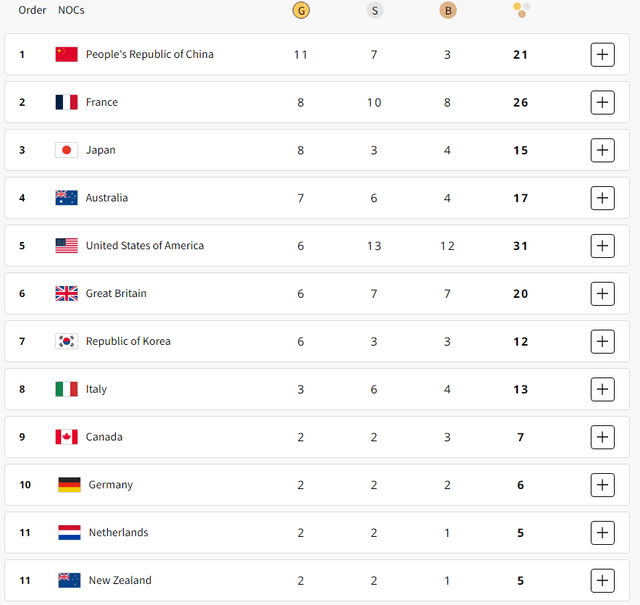Expand the New Zealand row

pyautogui.click(x=602, y=581)
